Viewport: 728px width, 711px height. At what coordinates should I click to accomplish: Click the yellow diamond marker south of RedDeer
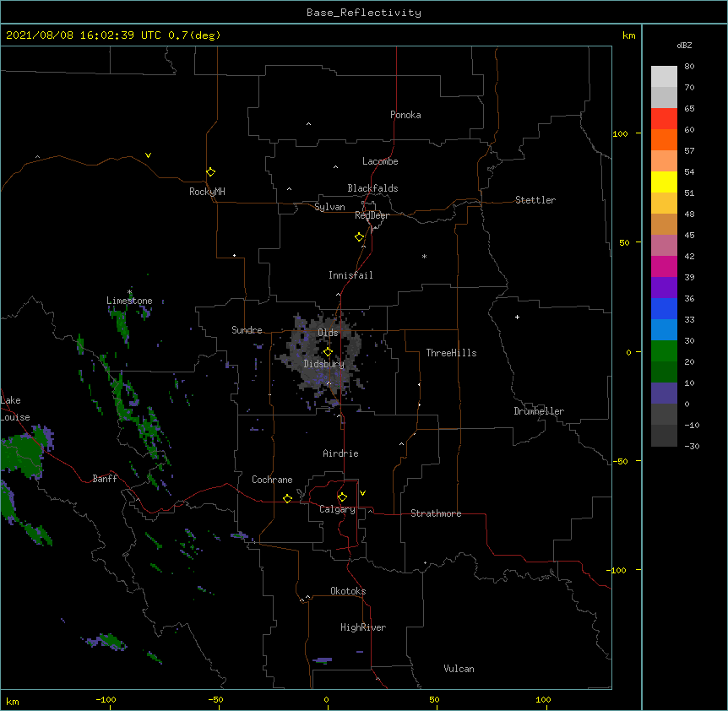coord(359,237)
